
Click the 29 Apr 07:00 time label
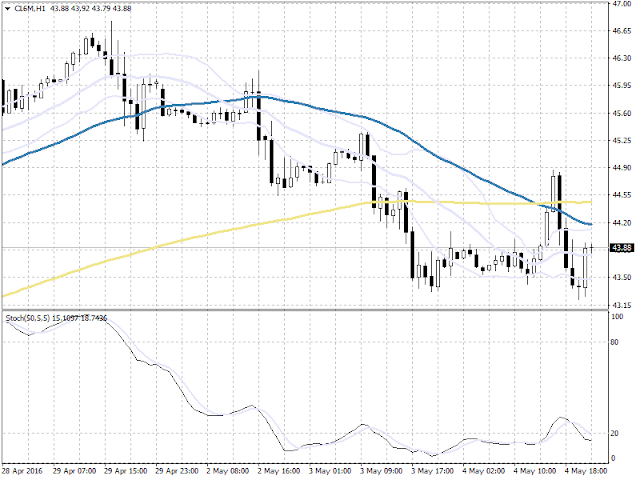click(74, 471)
